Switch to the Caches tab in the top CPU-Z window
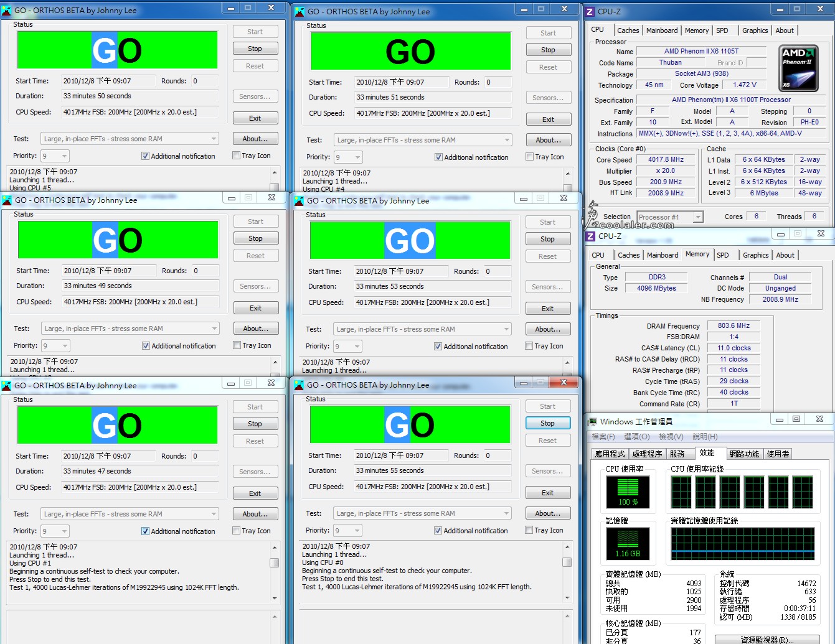This screenshot has height=644, width=835. (628, 30)
